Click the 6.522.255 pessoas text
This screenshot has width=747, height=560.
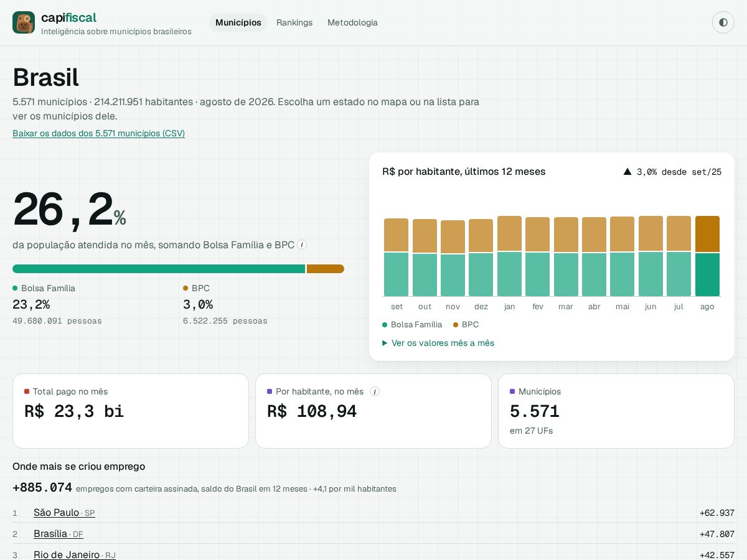point(225,321)
